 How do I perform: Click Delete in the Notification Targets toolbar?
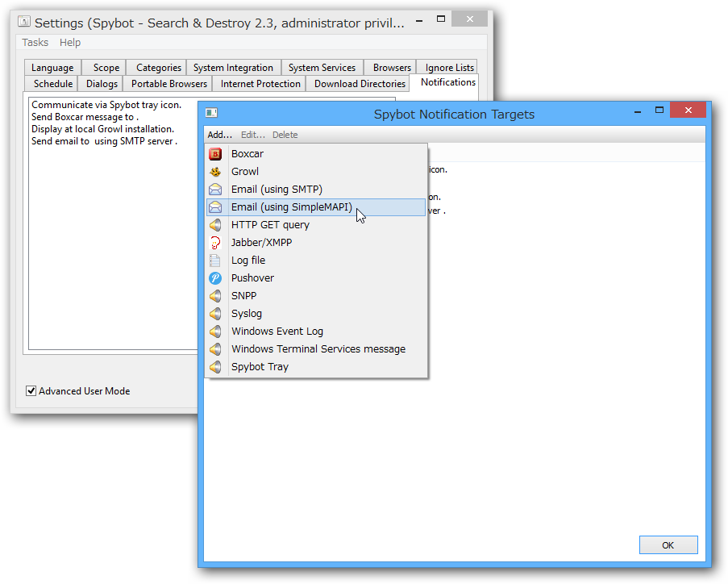(285, 135)
